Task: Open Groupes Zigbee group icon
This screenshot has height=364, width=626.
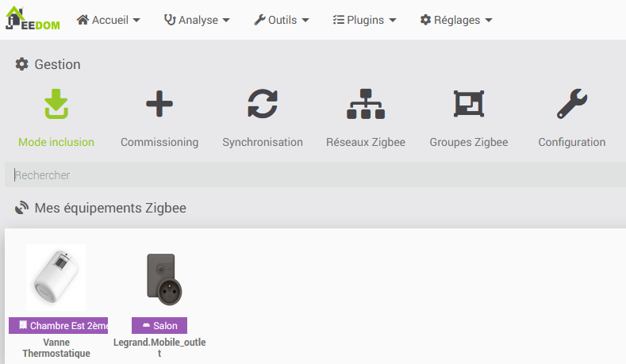Action: click(469, 104)
